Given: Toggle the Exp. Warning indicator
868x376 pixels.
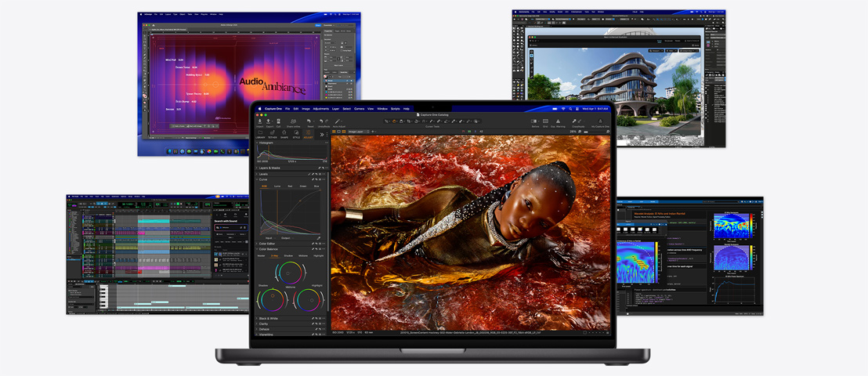Looking at the screenshot, I should pos(558,121).
